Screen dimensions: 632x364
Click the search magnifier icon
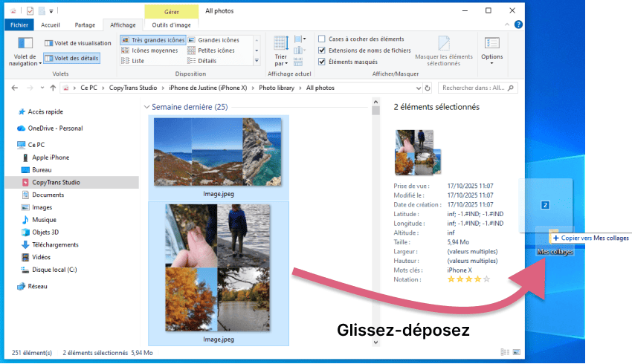coord(511,88)
